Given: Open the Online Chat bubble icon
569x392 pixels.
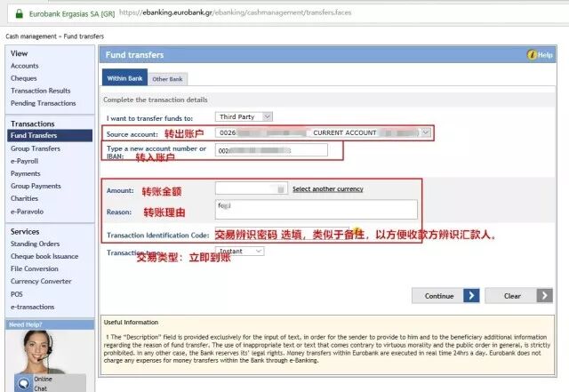Looking at the screenshot, I should 23,384.
